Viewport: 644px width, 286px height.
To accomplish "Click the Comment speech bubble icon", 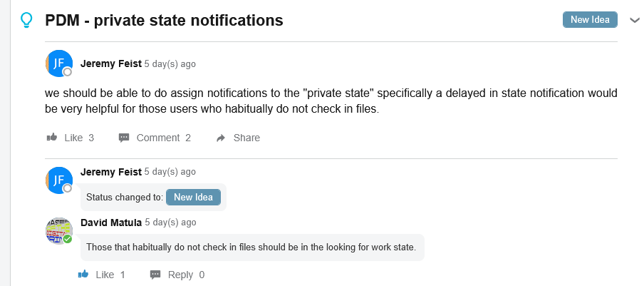I will tap(124, 138).
